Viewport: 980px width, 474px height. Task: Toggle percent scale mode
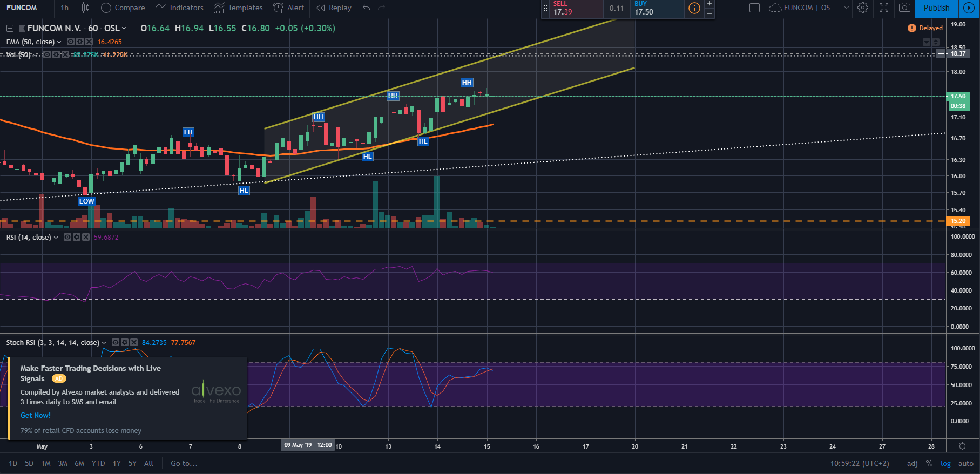click(929, 463)
